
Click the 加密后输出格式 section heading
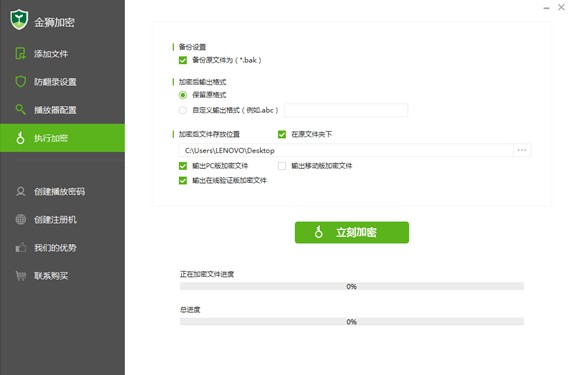pyautogui.click(x=202, y=82)
